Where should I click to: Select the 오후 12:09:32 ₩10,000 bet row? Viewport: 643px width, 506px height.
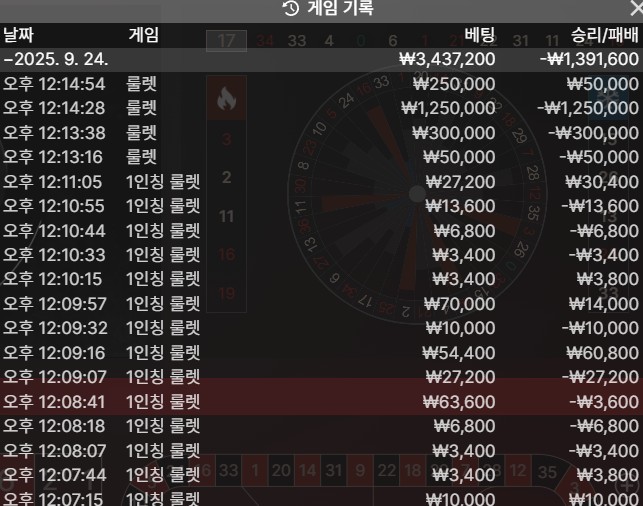(322, 328)
